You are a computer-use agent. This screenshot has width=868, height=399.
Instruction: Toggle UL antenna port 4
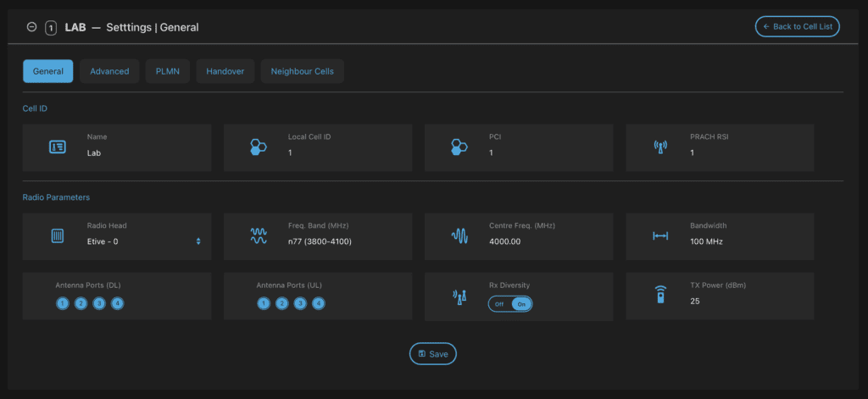[x=319, y=303]
